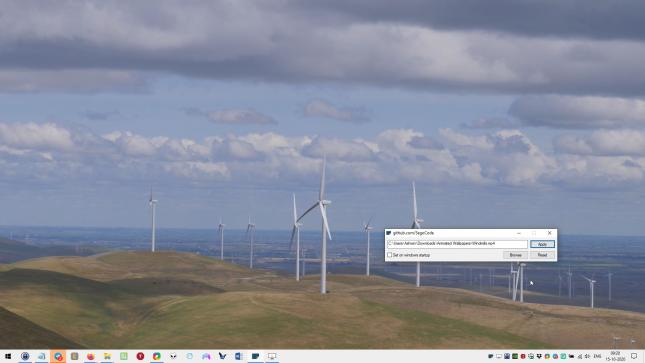The height and width of the screenshot is (363, 645).
Task: Open the clock and date in the taskbar
Action: pos(616,356)
